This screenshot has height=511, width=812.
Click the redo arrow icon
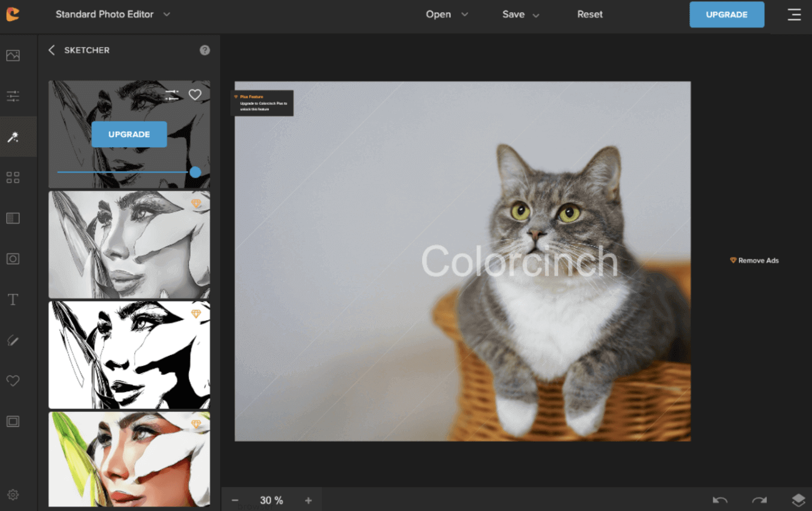[x=759, y=500]
